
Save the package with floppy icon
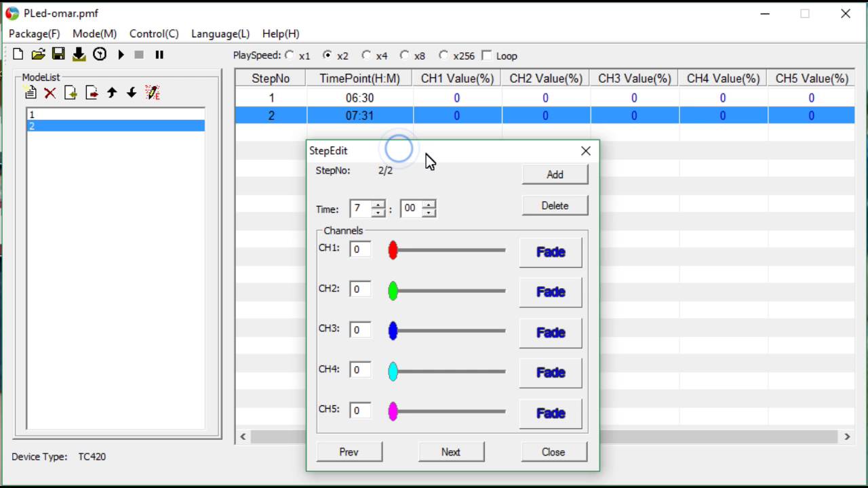coord(58,54)
